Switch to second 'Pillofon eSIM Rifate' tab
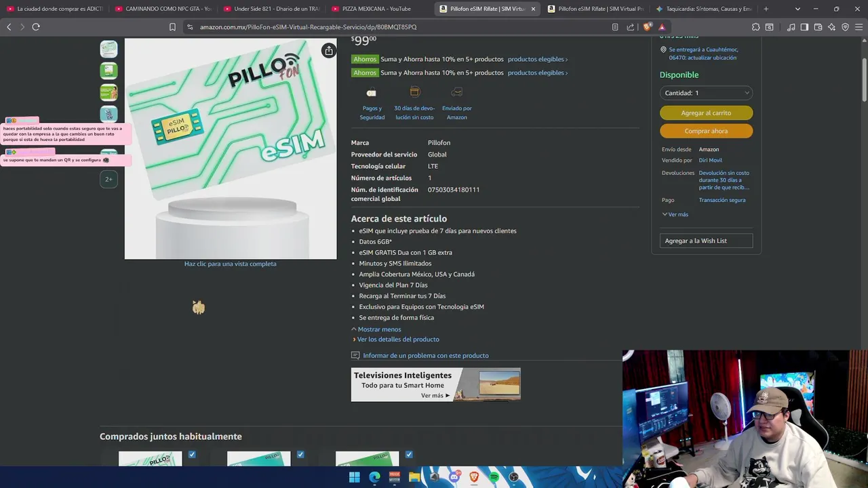868x488 pixels. pyautogui.click(x=597, y=9)
